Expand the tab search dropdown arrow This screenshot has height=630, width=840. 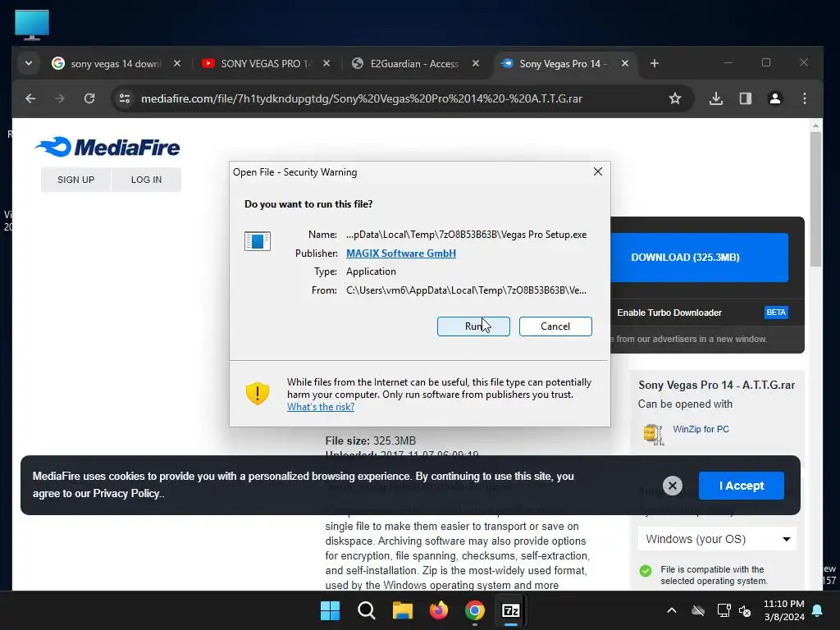point(29,63)
